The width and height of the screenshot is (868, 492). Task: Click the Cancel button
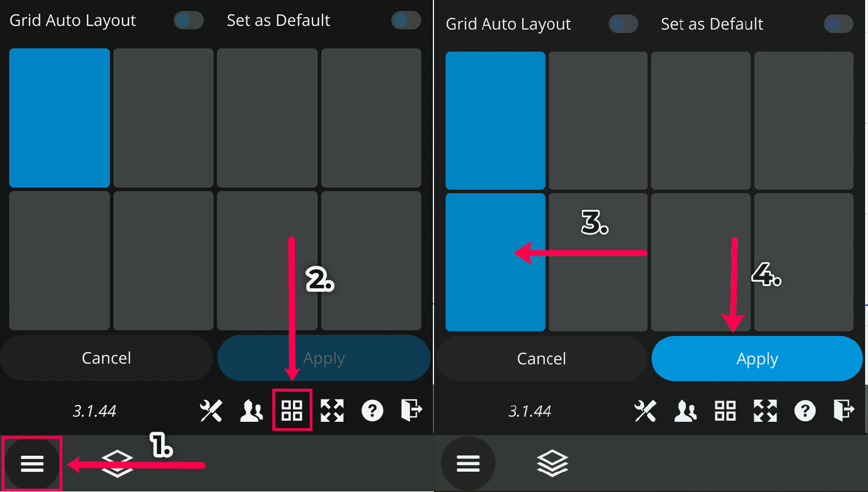[x=106, y=358]
